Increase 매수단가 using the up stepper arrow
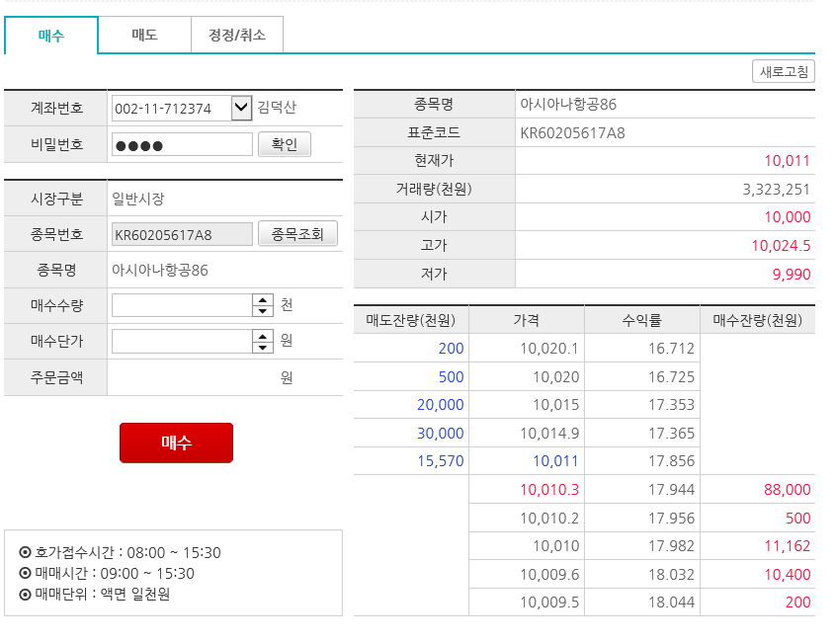 [x=261, y=337]
